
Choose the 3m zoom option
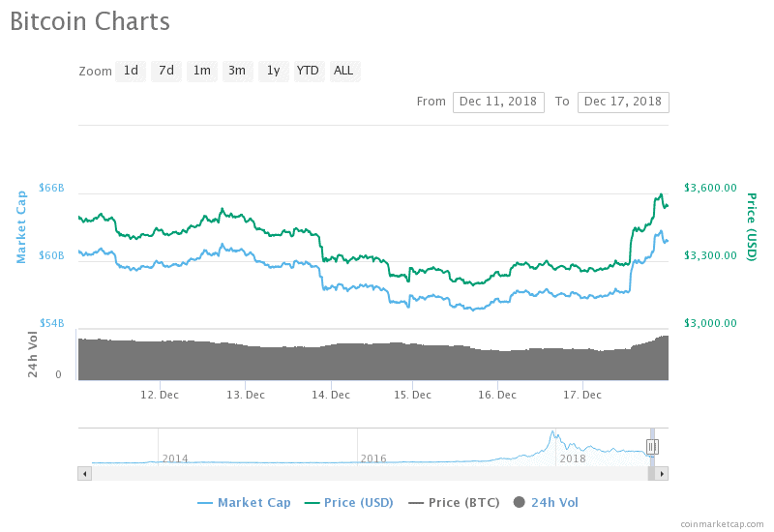237,71
